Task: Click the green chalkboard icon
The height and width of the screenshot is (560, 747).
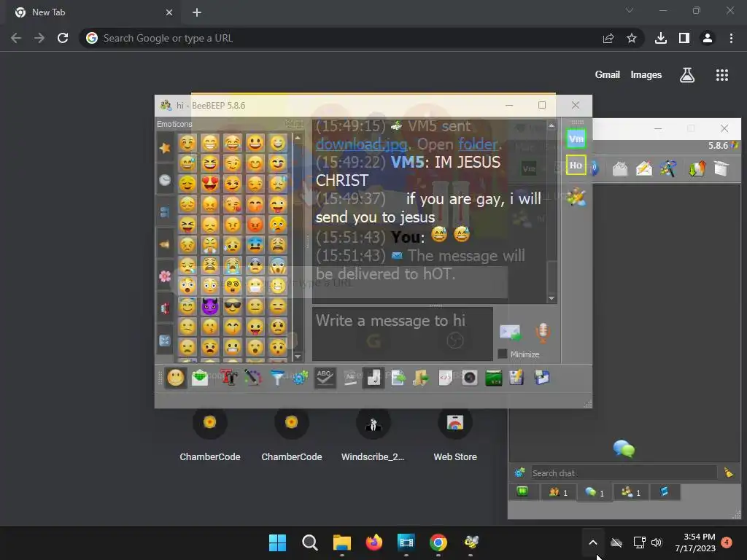Action: [x=494, y=378]
